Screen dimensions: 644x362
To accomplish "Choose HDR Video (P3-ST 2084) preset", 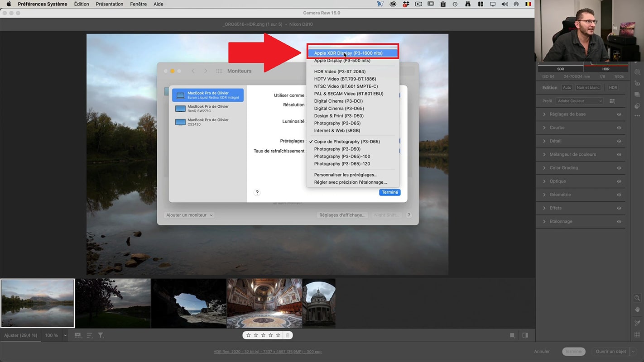I will pos(352,71).
